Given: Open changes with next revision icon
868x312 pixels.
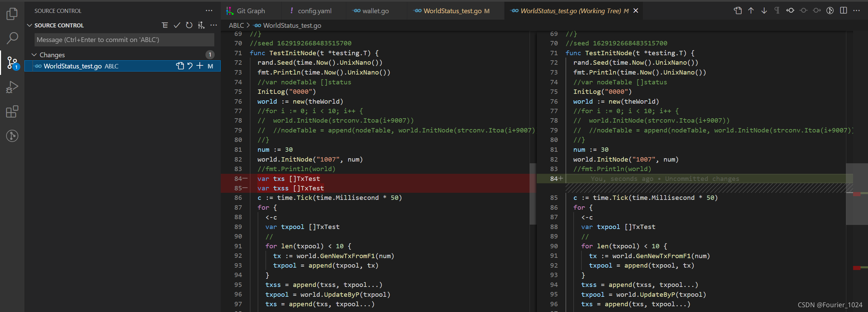Looking at the screenshot, I should tap(817, 11).
